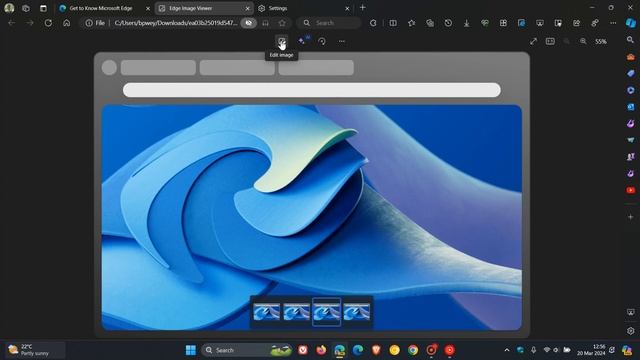The image size is (640, 360).
Task: Open the Windows Start menu
Action: click(x=191, y=350)
